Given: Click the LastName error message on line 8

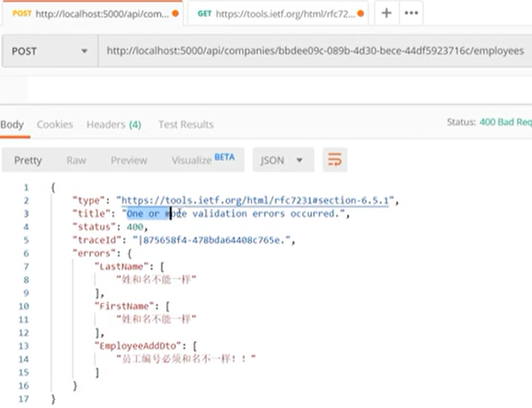Looking at the screenshot, I should coord(156,280).
